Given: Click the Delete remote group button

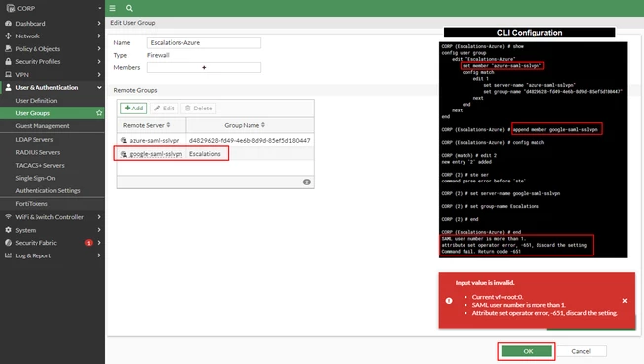Looking at the screenshot, I should [198, 109].
